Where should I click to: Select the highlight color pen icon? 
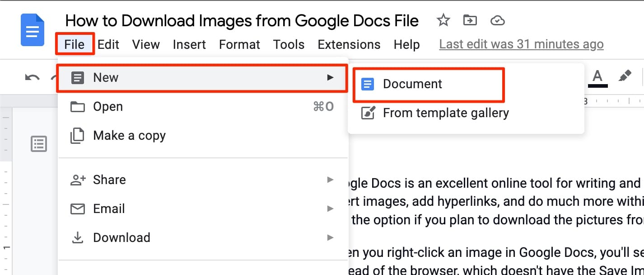(625, 76)
